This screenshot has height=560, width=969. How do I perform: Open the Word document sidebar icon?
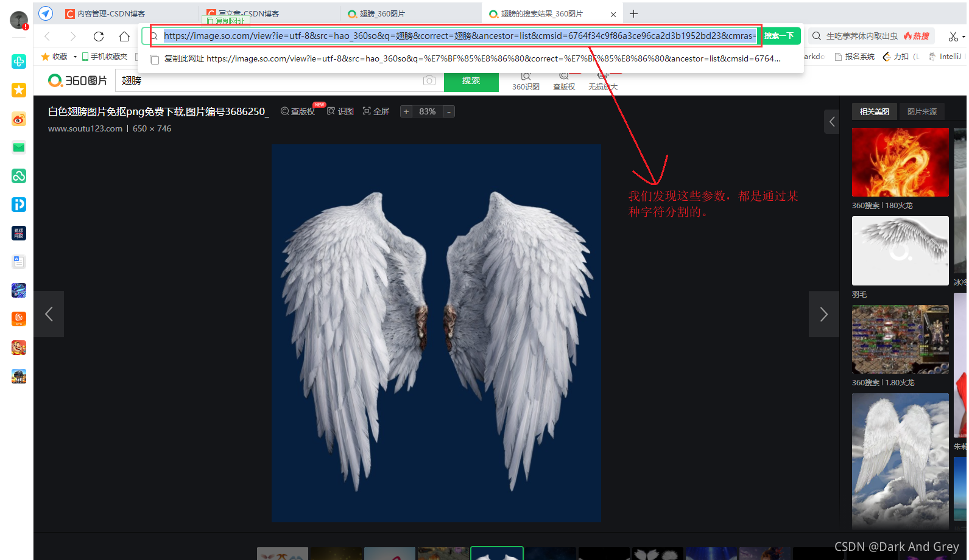pyautogui.click(x=19, y=262)
